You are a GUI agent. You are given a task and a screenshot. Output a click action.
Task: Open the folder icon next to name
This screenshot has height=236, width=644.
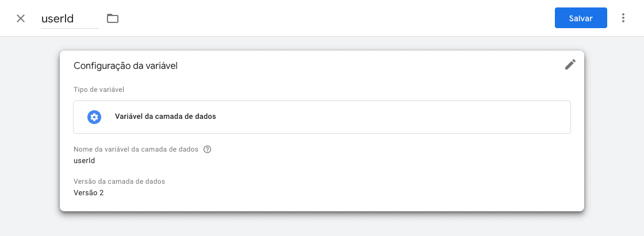click(113, 18)
